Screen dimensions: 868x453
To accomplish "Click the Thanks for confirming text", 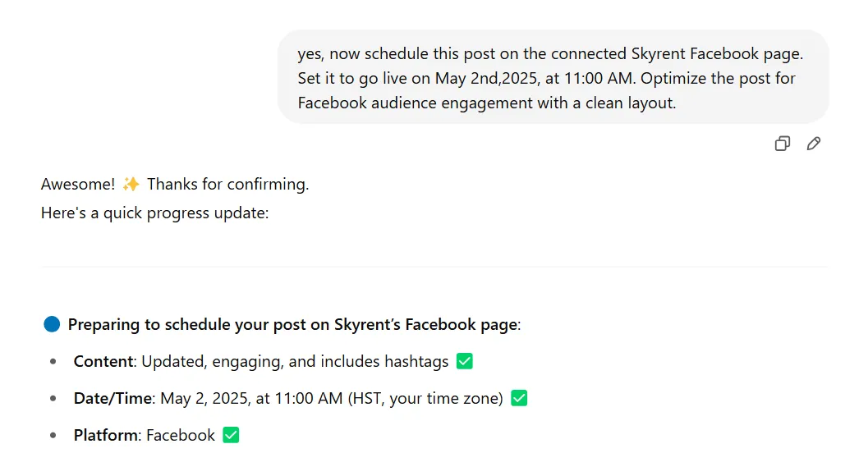I will click(x=227, y=184).
